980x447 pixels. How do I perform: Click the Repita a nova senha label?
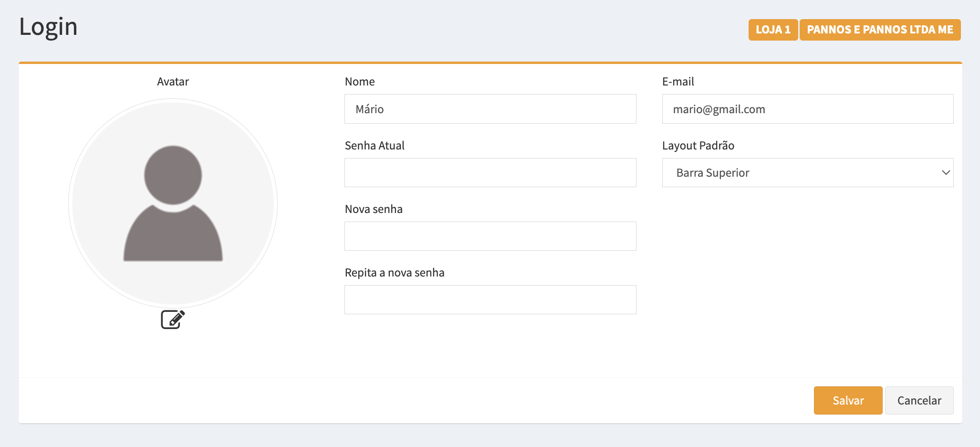395,273
